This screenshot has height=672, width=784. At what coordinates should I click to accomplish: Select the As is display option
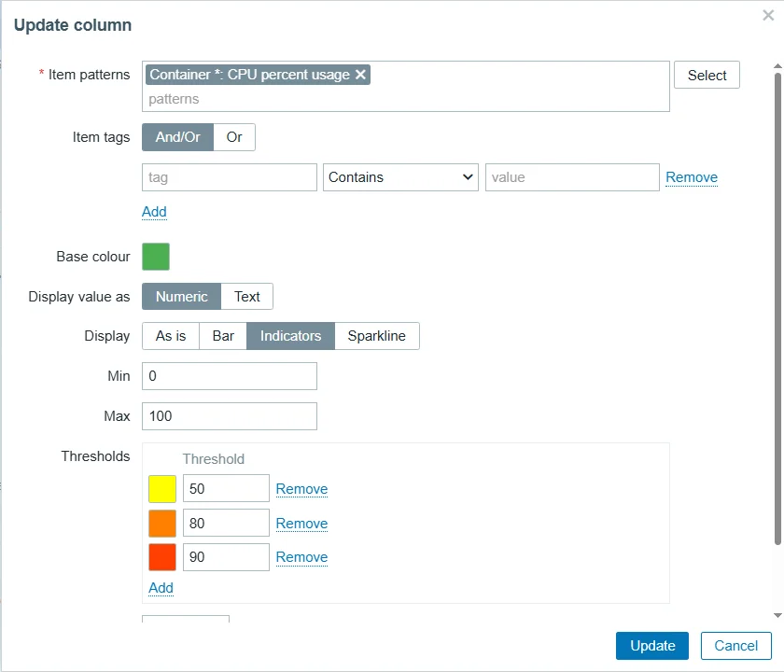171,336
